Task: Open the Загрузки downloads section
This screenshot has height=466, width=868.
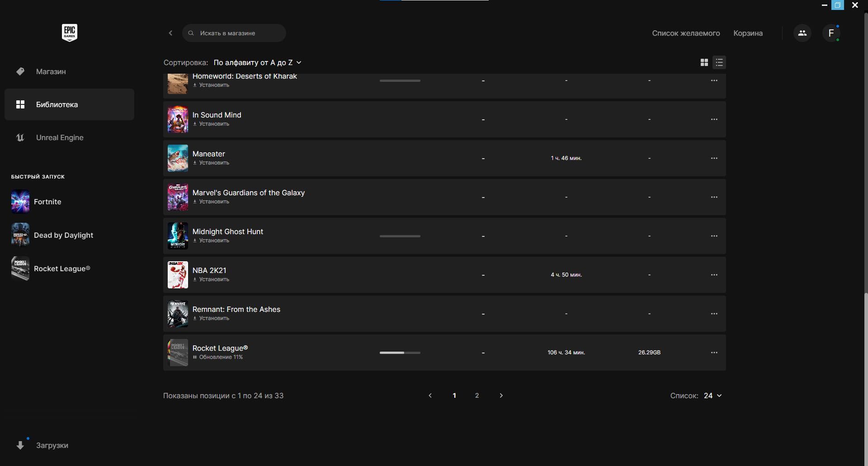Action: pos(69,445)
